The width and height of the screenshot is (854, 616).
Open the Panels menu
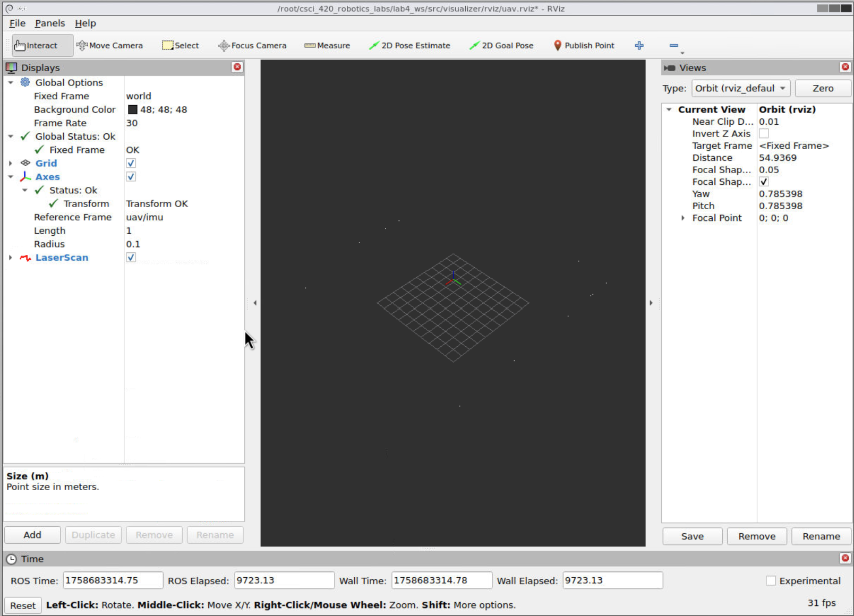(50, 23)
